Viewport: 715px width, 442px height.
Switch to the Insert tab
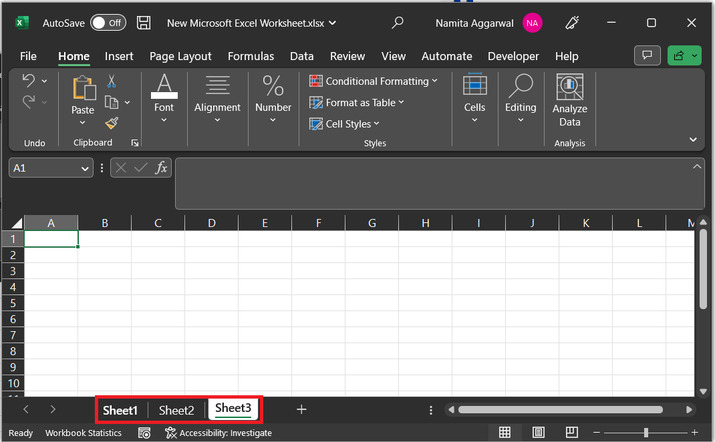pos(119,56)
